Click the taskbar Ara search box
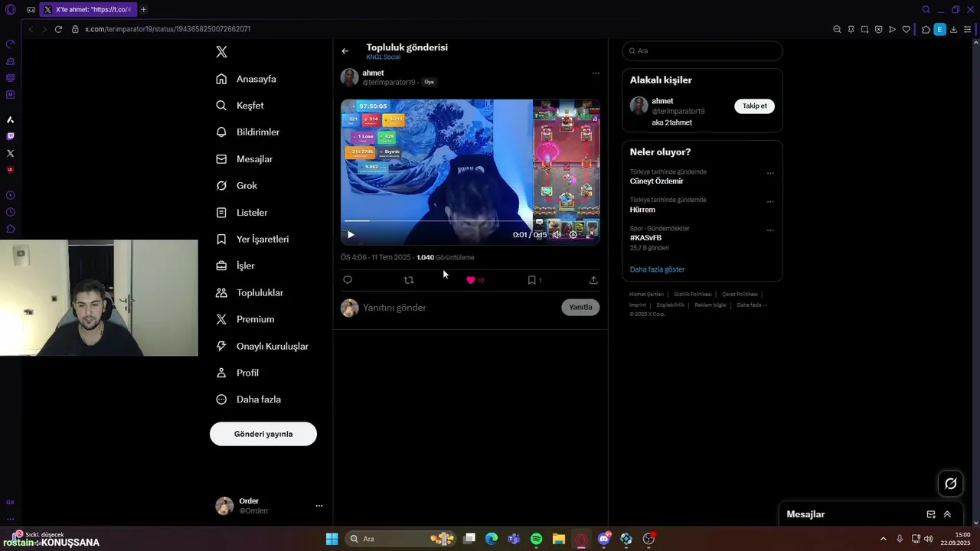This screenshot has height=551, width=980. coord(400,539)
